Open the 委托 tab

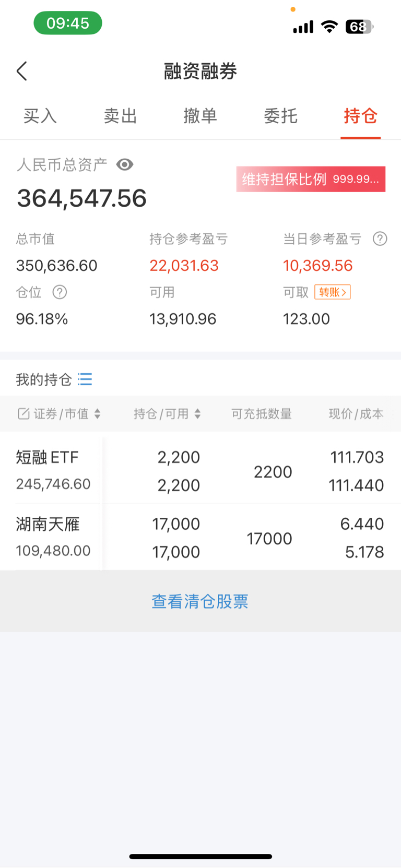point(281,116)
